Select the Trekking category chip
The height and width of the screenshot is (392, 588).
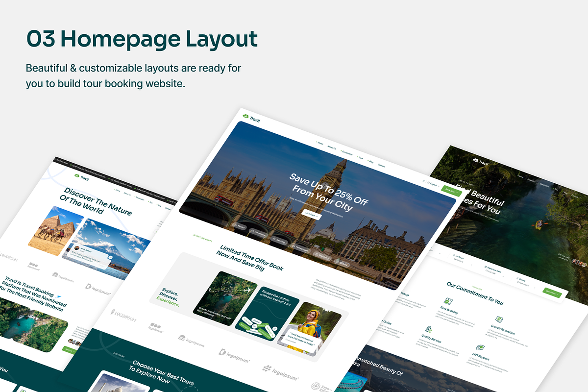coord(278,241)
